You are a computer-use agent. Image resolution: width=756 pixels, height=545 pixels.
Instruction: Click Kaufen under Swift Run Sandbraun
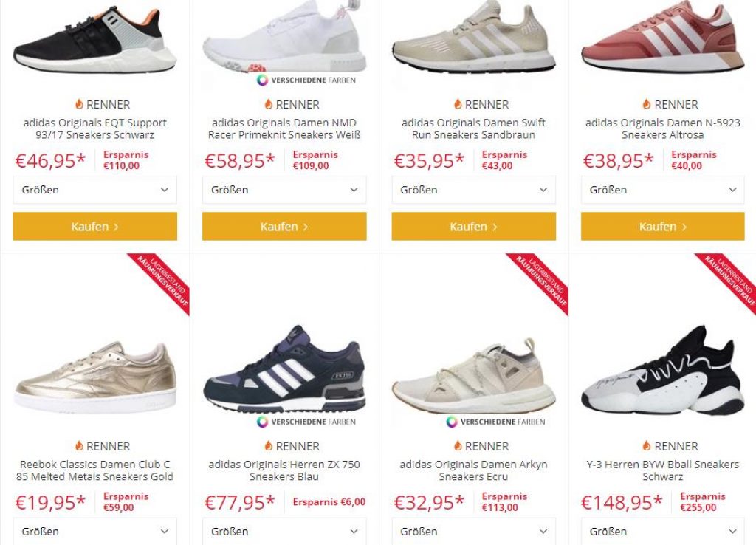point(473,226)
